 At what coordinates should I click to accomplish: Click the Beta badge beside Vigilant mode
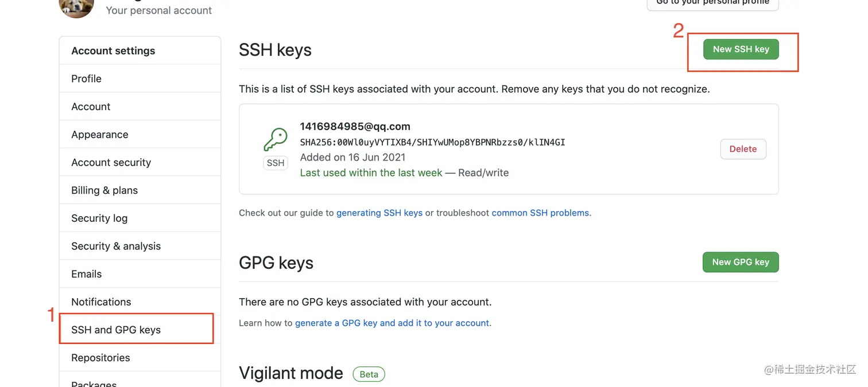pos(369,374)
